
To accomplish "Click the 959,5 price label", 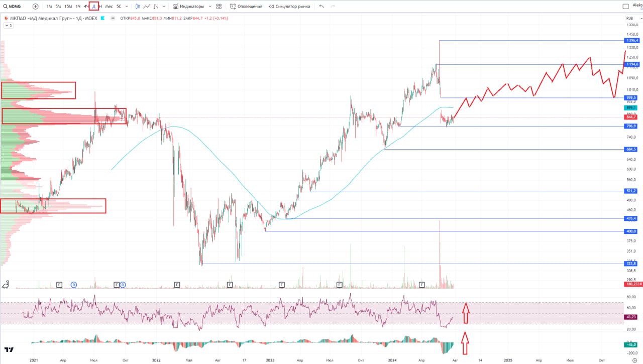I will [631, 97].
